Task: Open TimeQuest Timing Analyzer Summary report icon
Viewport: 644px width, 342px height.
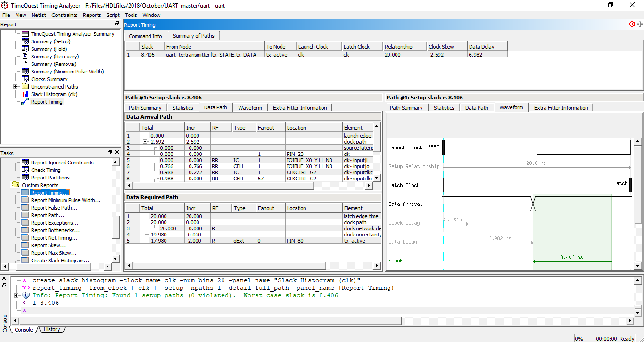Action: pos(25,34)
